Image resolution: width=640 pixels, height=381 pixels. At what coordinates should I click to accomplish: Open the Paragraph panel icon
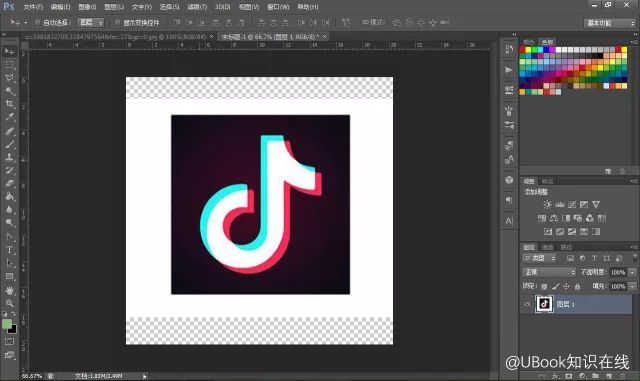point(509,200)
